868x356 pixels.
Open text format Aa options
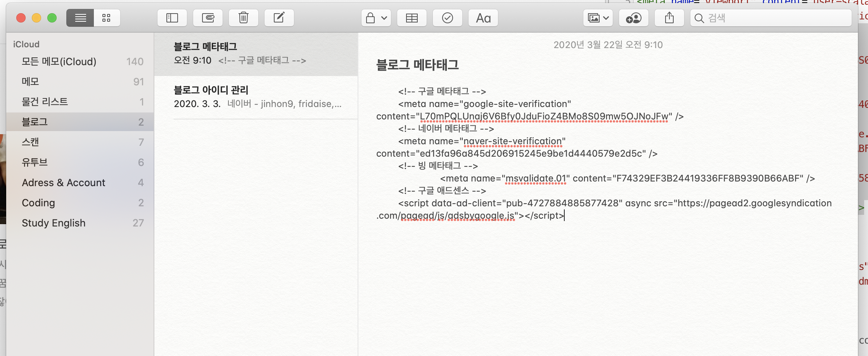pos(483,18)
